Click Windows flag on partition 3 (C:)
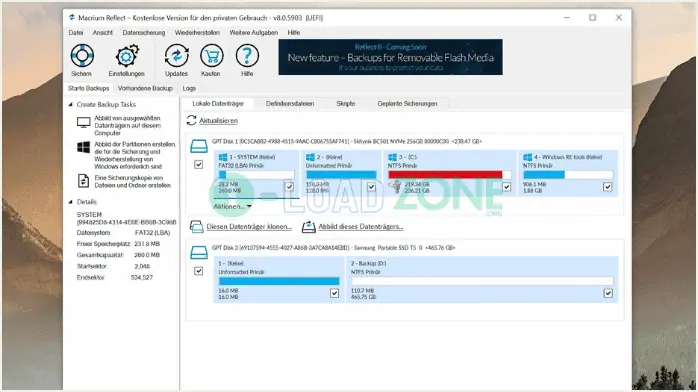The image size is (698, 392). tap(392, 157)
